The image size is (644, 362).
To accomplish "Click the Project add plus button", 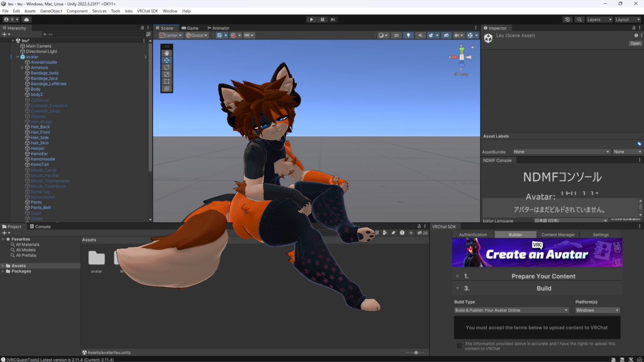I will [5, 233].
